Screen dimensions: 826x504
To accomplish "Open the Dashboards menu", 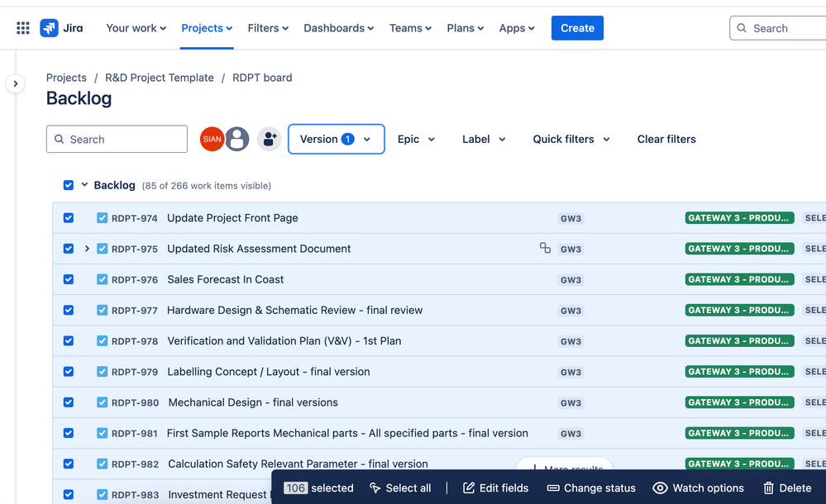I will click(x=339, y=28).
